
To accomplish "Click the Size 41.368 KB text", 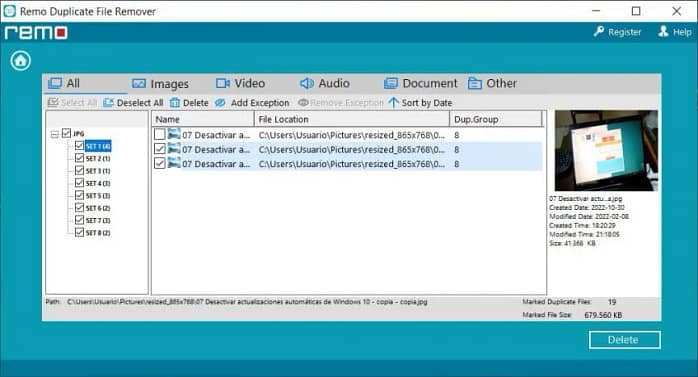I will [572, 243].
